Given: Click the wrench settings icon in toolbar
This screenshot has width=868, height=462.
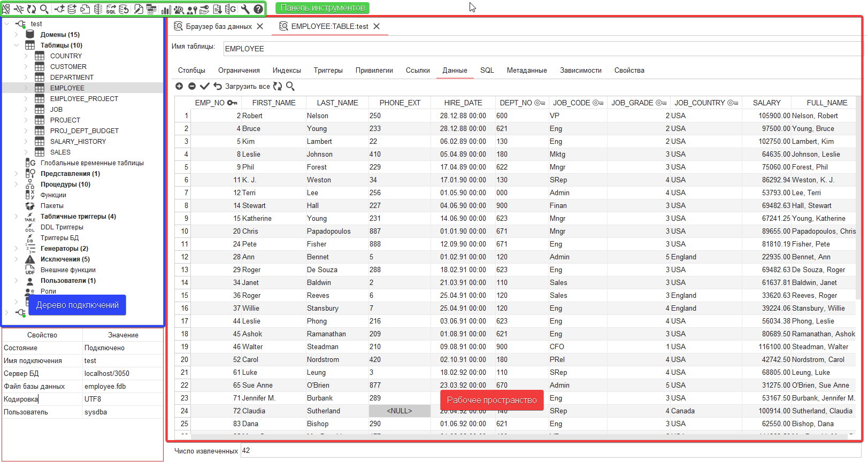Looking at the screenshot, I should [245, 9].
